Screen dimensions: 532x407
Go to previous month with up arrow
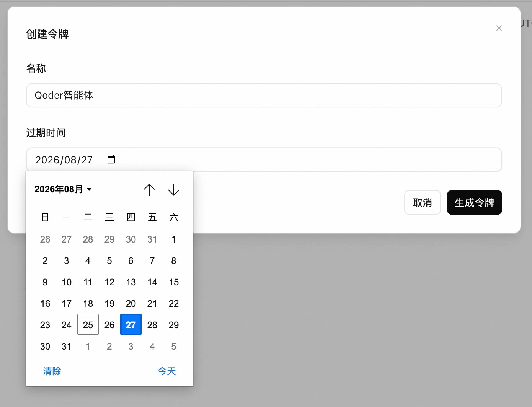tap(149, 190)
